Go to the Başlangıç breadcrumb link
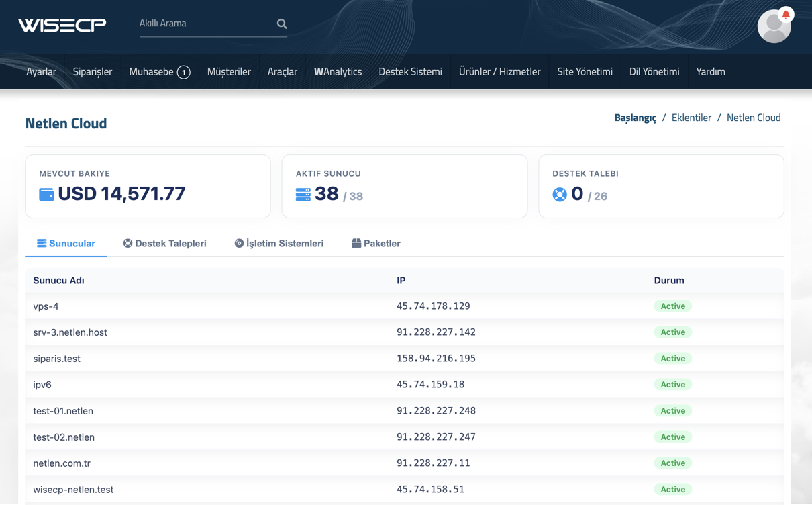This screenshot has height=505, width=812. coord(636,118)
